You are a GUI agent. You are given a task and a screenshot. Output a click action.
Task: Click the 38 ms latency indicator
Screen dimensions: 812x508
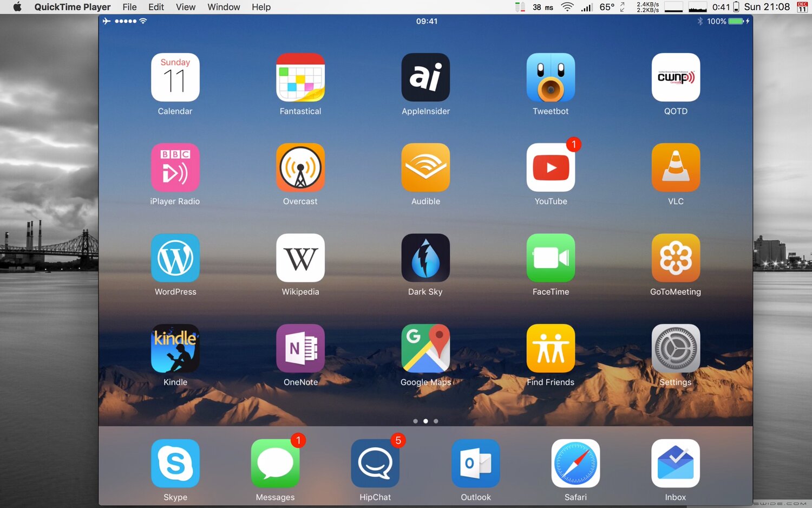542,7
